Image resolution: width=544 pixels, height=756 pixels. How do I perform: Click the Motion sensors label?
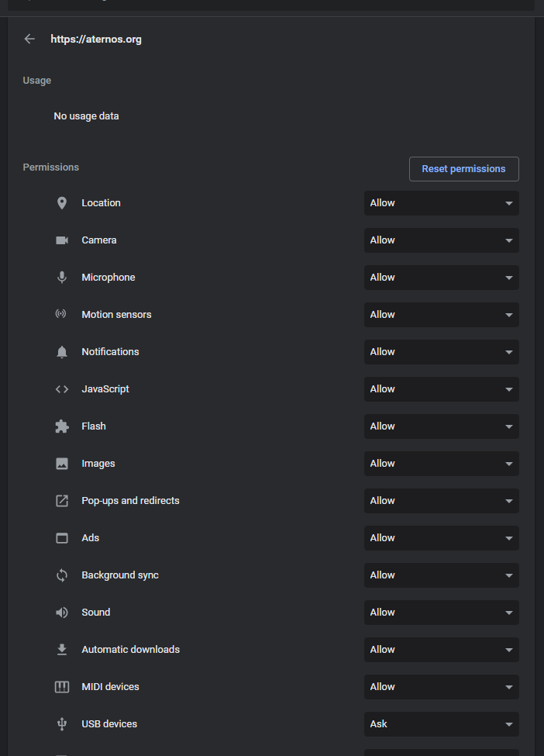pos(116,314)
